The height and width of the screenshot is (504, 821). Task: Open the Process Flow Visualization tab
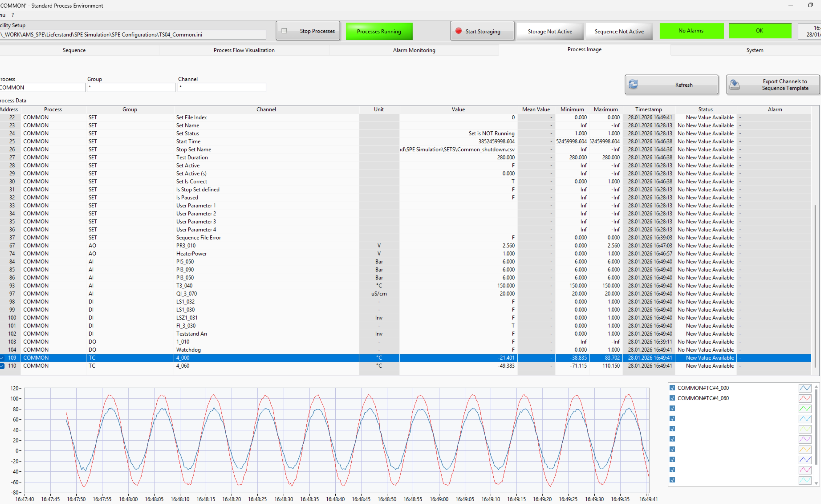tap(244, 50)
